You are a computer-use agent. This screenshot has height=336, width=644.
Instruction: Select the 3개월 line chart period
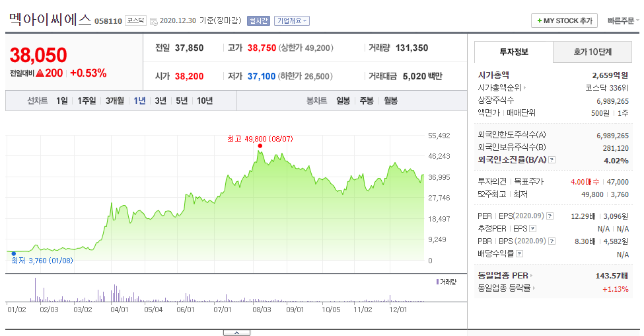pos(114,101)
